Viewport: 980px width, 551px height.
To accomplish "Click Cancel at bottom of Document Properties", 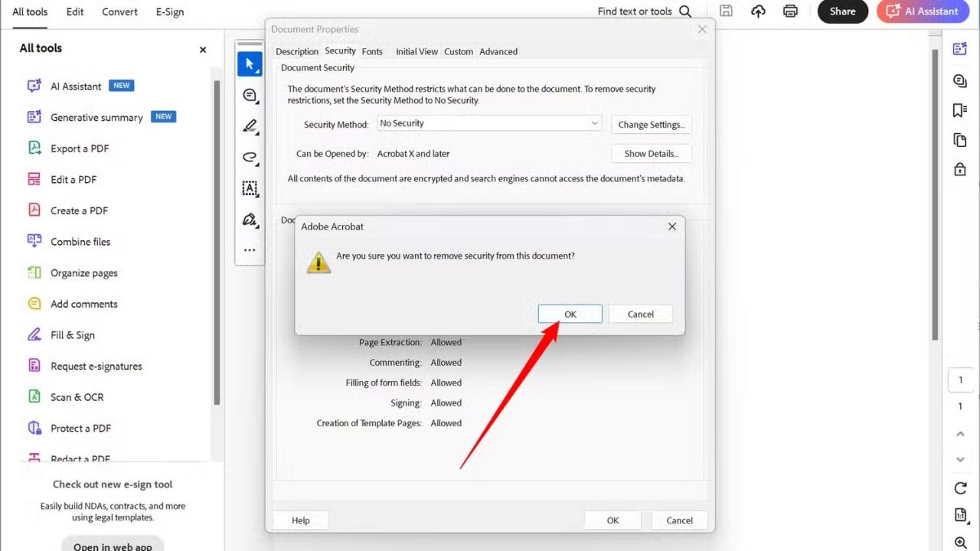I will tap(680, 520).
